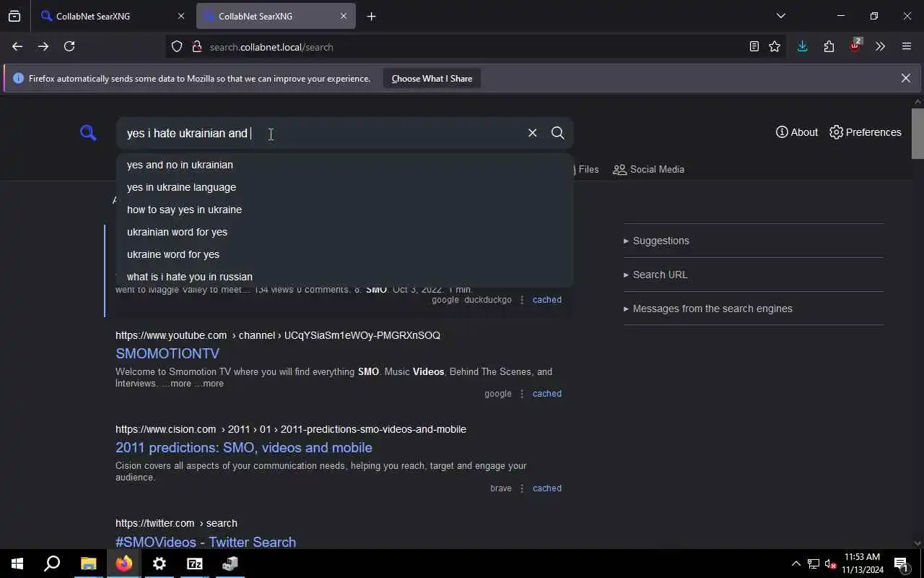Click the taskbar clock showing 11:53 AM
Screen dimensions: 924x578
[x=862, y=564]
